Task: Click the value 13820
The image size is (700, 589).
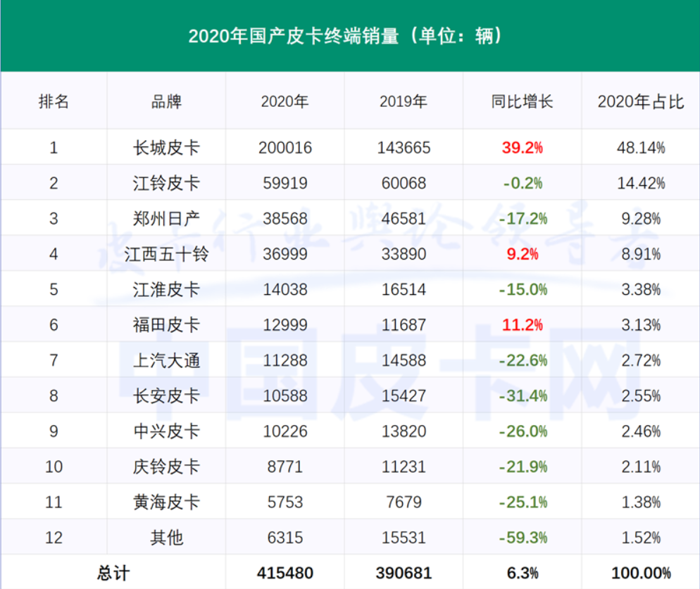Action: [x=404, y=431]
